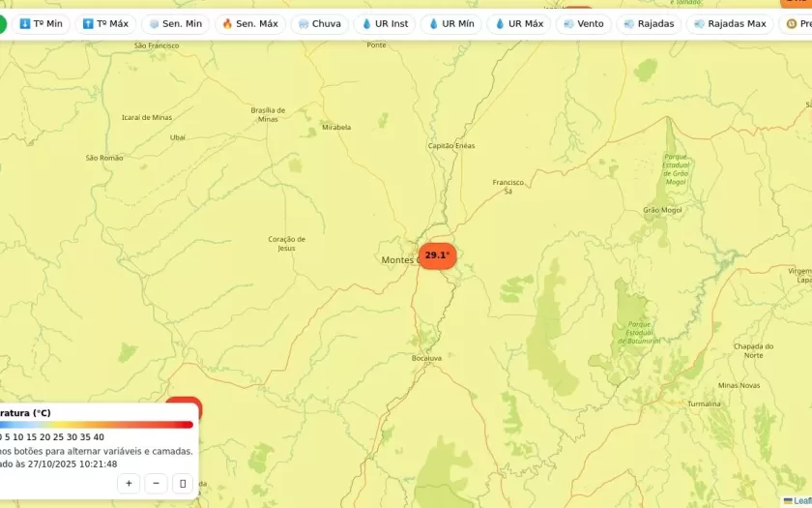This screenshot has height=508, width=812.
Task: Click the São Francisco town label
Action: click(x=157, y=45)
